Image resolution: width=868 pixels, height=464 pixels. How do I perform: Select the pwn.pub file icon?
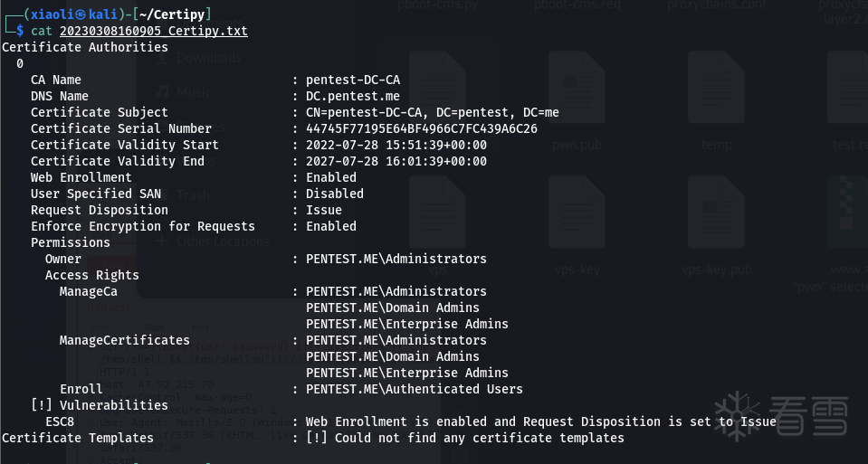577,87
